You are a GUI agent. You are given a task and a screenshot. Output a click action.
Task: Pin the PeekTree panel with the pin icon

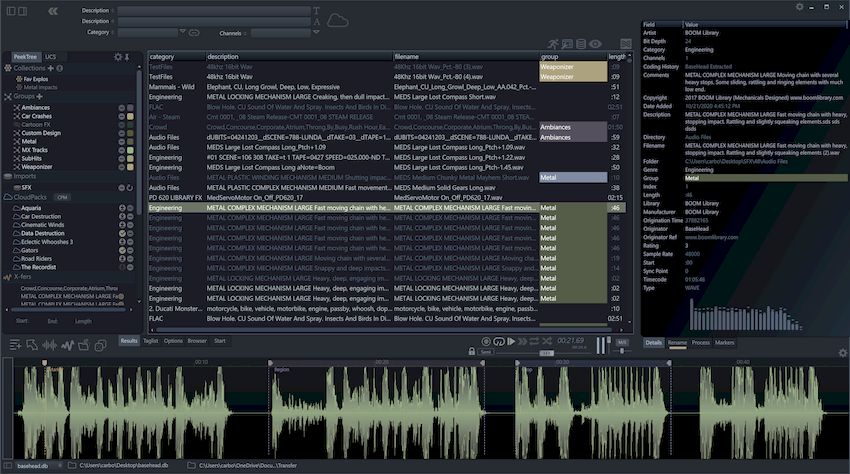(129, 57)
